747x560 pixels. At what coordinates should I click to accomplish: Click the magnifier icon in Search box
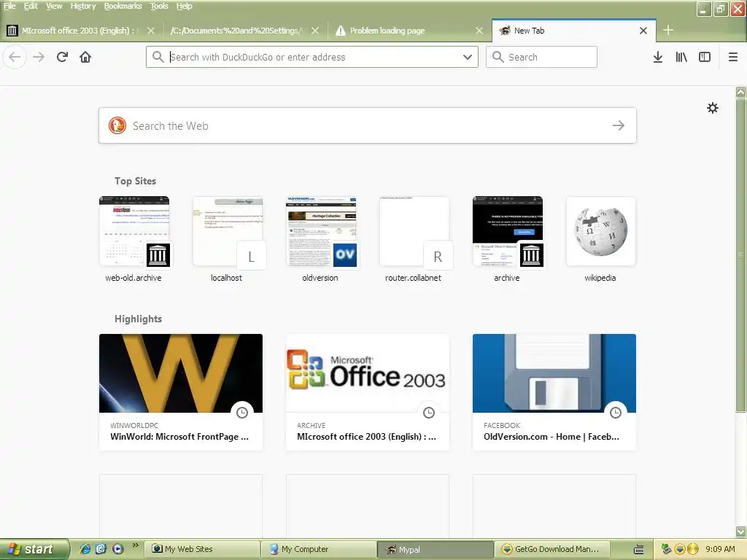[498, 57]
